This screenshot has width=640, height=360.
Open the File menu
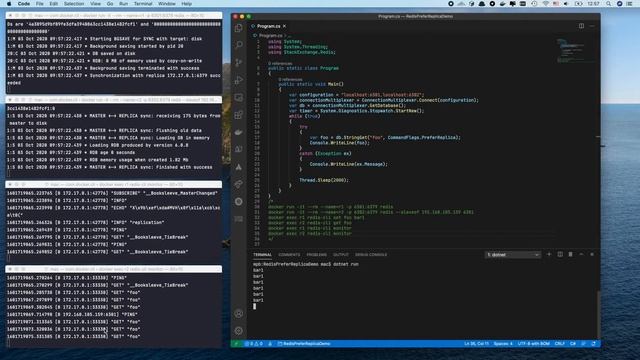click(x=40, y=4)
